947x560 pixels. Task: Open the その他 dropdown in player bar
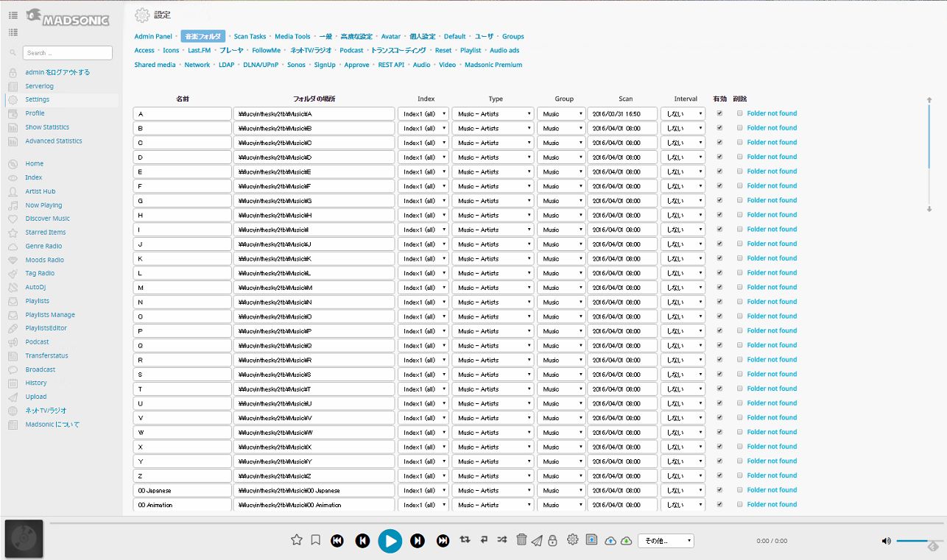coord(666,541)
